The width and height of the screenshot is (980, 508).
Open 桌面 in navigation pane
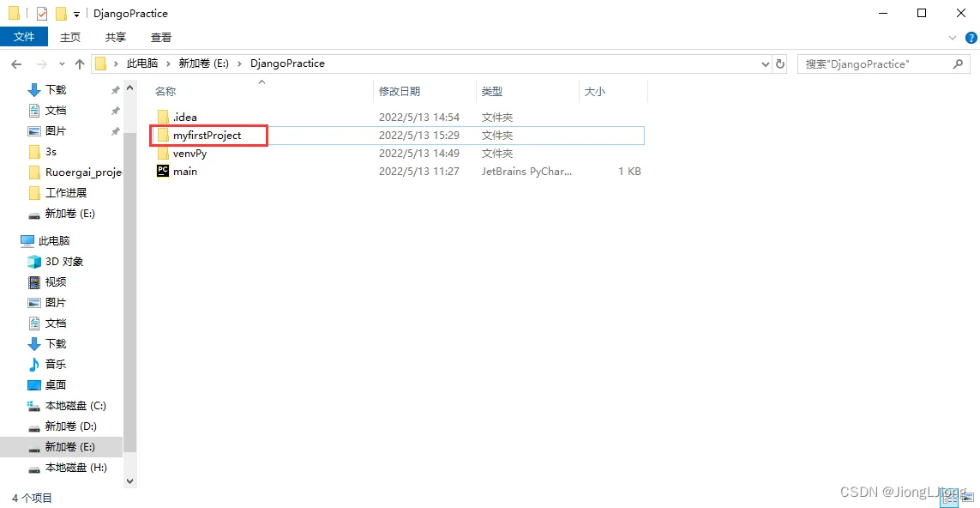[55, 384]
